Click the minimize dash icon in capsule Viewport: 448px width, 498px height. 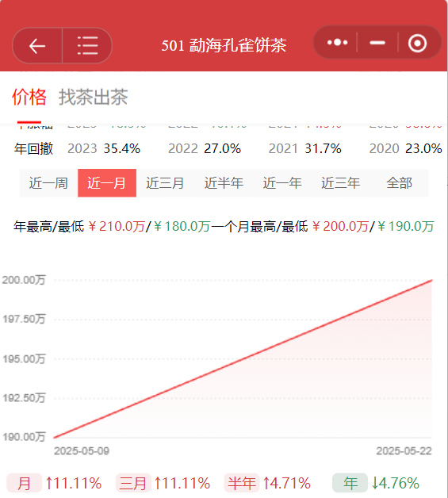point(377,43)
